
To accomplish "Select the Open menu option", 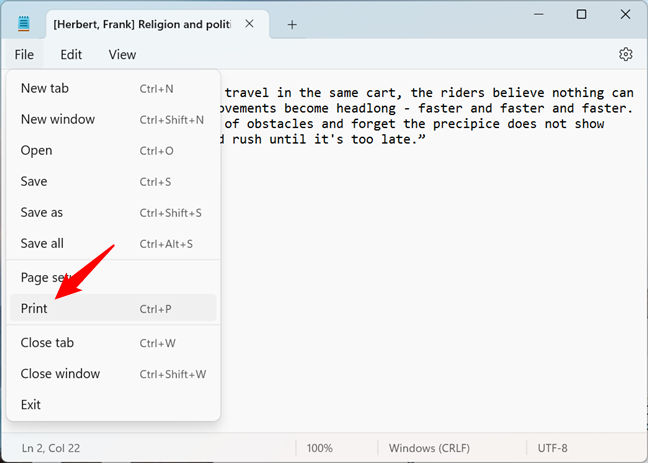I will point(37,150).
